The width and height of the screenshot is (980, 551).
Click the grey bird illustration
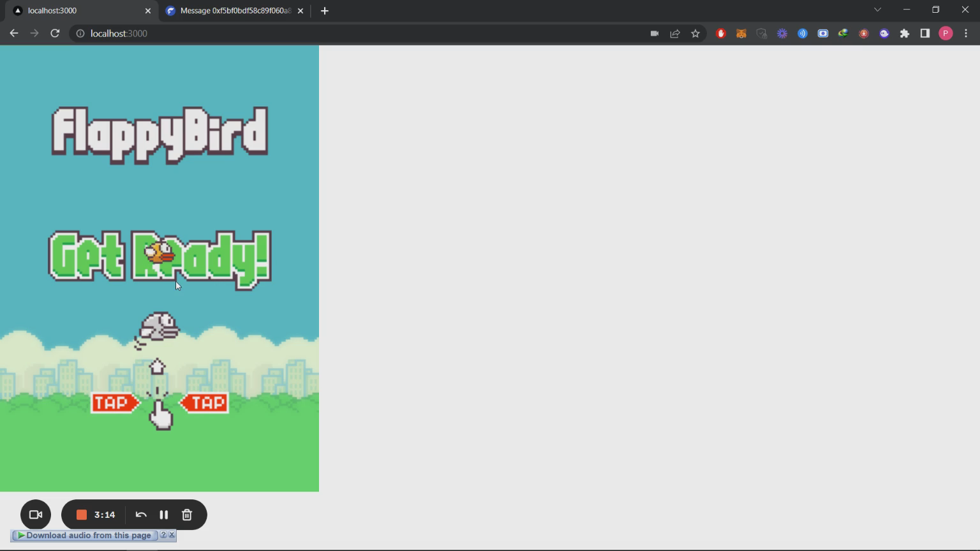[157, 330]
